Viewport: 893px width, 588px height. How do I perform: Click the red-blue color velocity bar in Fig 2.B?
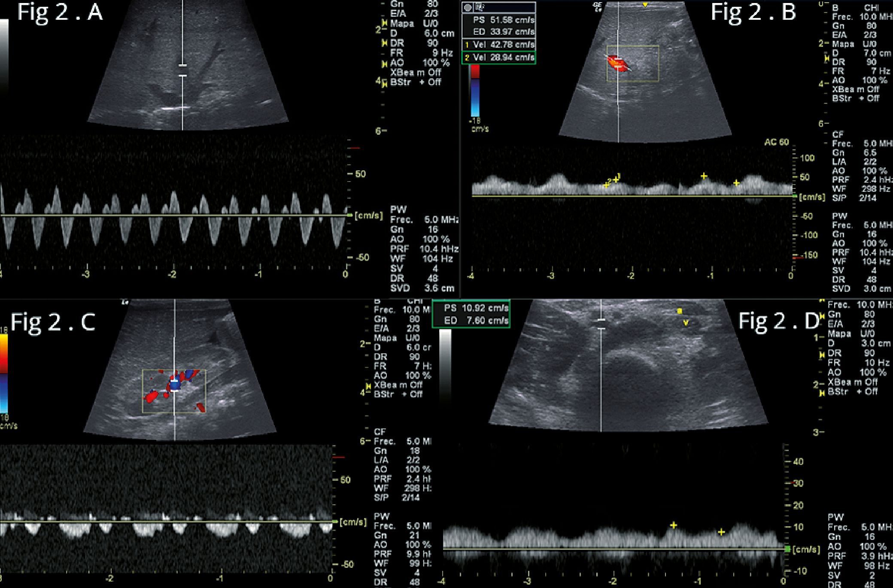(x=475, y=91)
